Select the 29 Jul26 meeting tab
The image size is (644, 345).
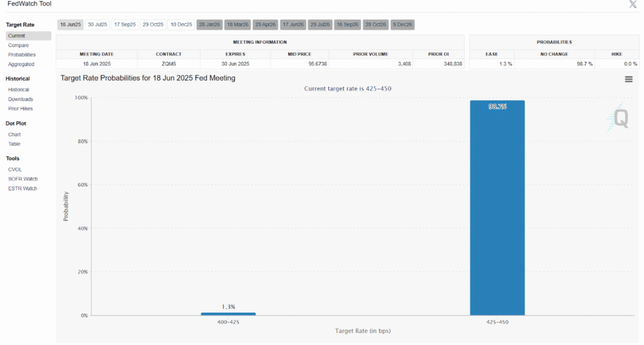click(x=320, y=25)
